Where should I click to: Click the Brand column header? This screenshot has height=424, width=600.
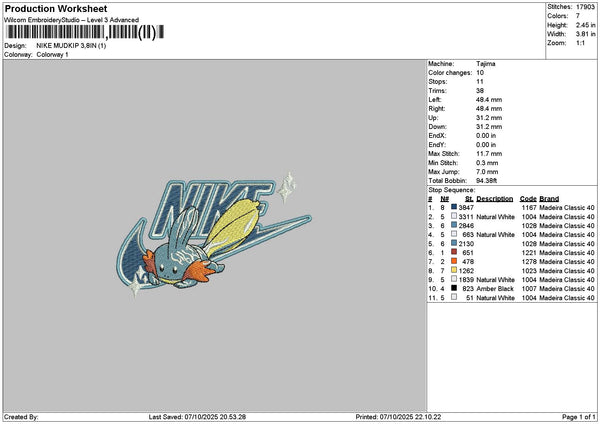pos(549,199)
